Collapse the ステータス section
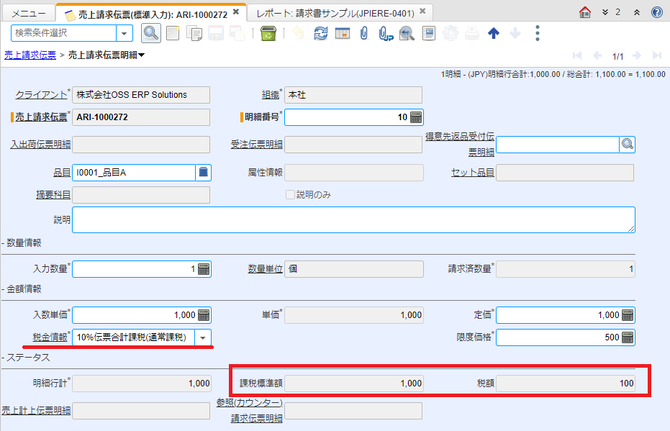 point(26,358)
